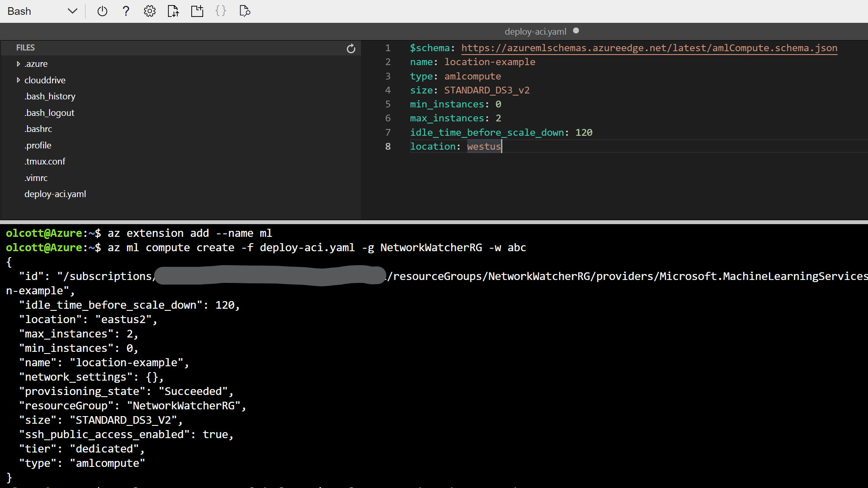Click the FILES panel header

25,47
